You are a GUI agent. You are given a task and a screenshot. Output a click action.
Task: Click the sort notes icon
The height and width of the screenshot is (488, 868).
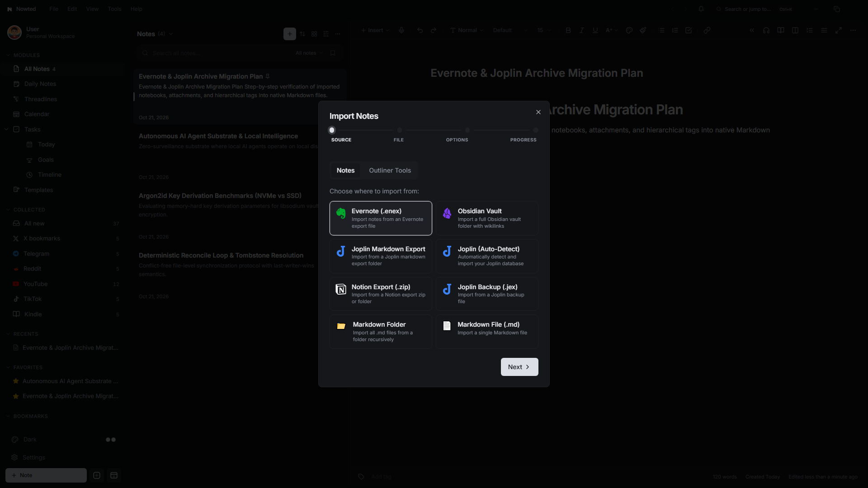[x=302, y=34]
